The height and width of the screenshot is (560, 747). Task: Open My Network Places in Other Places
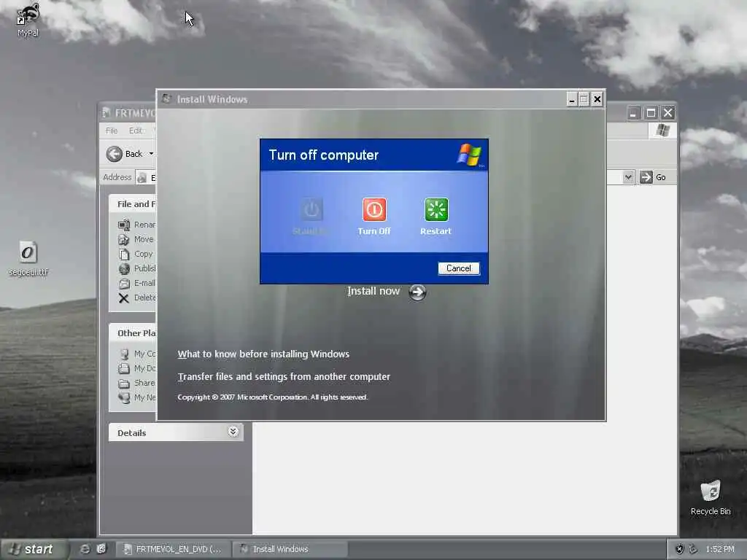click(137, 397)
